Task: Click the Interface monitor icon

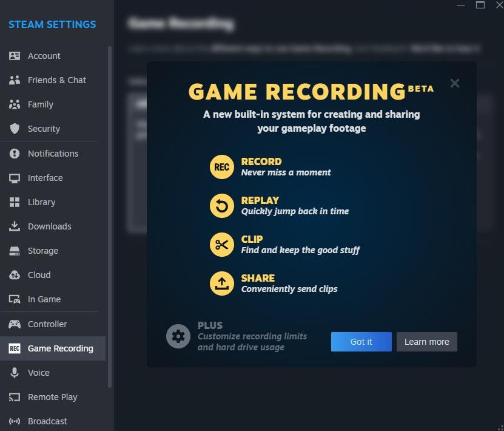Action: (15, 178)
